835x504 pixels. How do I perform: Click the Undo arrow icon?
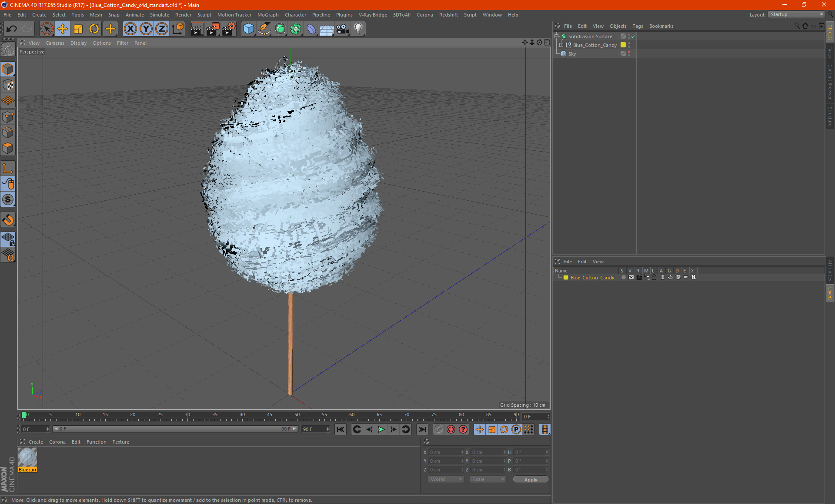(x=12, y=29)
